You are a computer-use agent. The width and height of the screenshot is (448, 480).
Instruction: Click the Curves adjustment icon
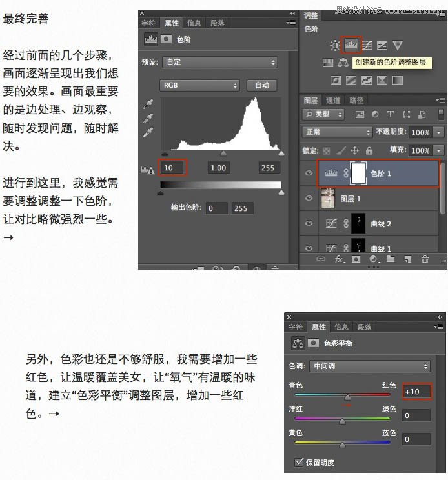coord(367,46)
